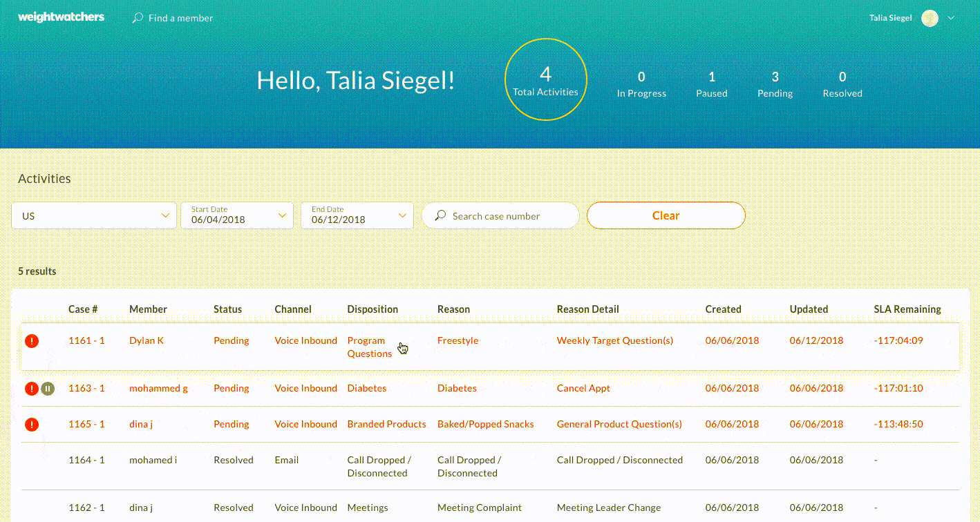This screenshot has height=522, width=980.
Task: Click Weekly Target Question(s) reason detail
Action: point(615,340)
